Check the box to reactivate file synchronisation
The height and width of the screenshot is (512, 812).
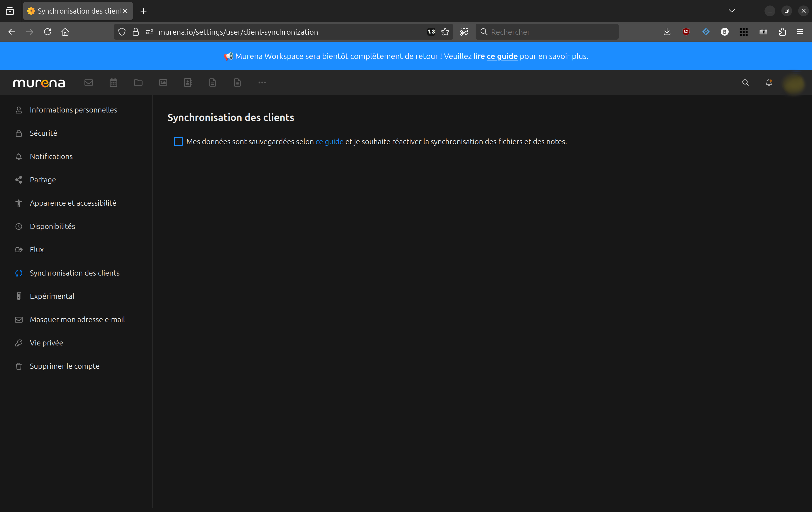[x=178, y=142]
